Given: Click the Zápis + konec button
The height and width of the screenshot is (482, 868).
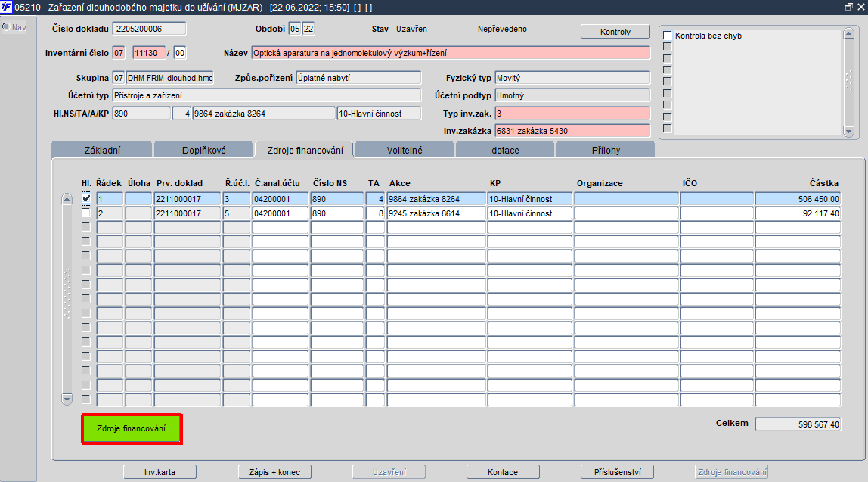Looking at the screenshot, I should [274, 472].
